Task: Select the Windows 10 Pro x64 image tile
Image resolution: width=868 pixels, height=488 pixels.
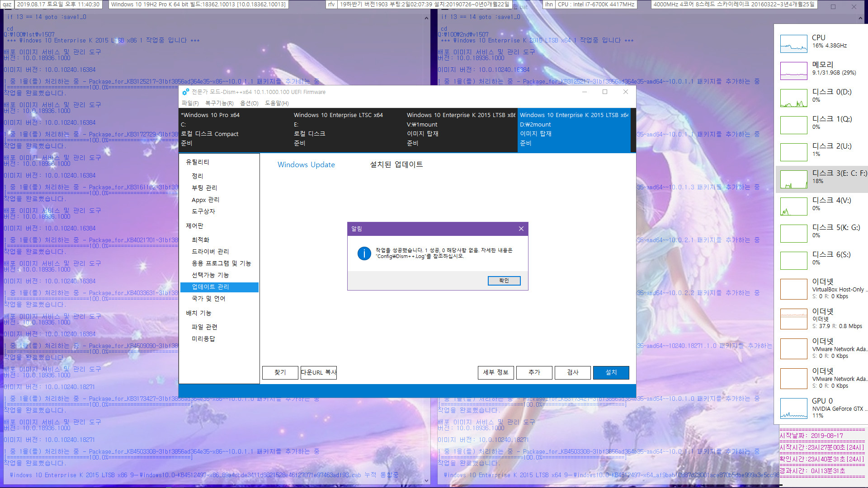Action: [235, 130]
